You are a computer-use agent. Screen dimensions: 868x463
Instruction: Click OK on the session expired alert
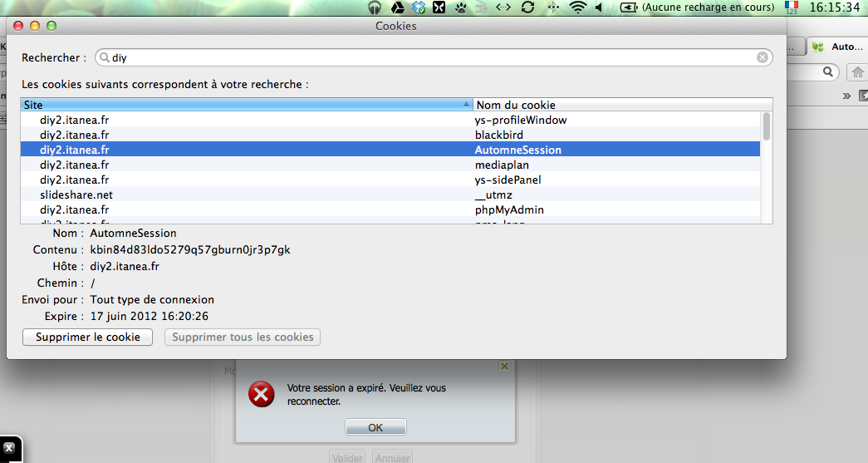[375, 427]
